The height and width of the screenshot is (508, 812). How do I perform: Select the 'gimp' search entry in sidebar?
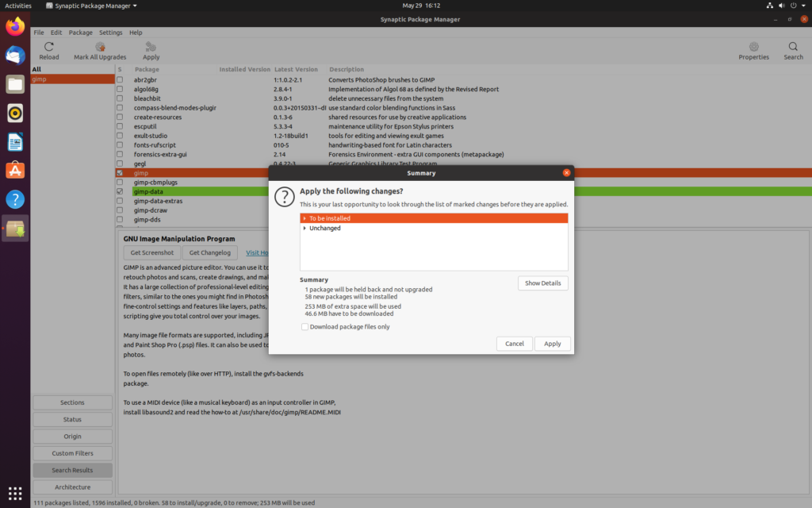point(72,79)
